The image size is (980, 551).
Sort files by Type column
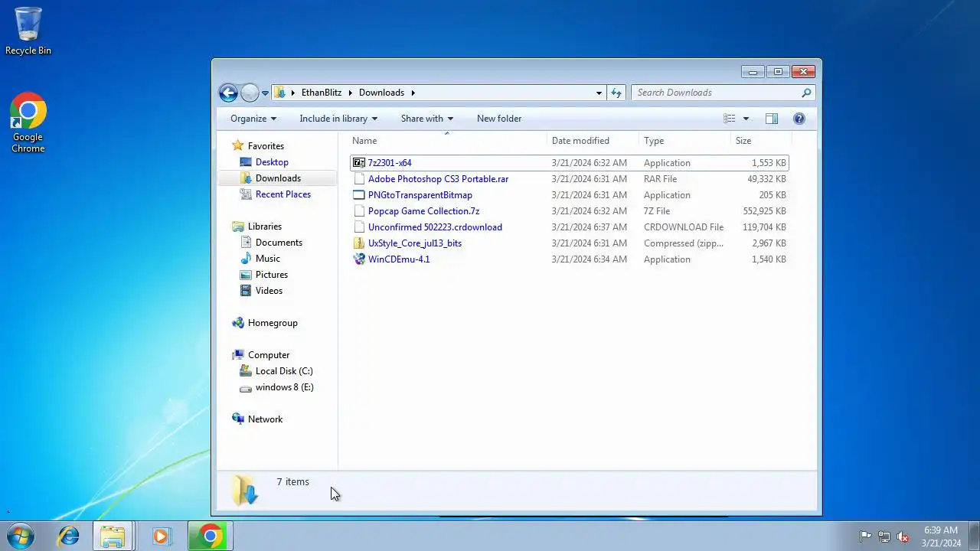(685, 141)
